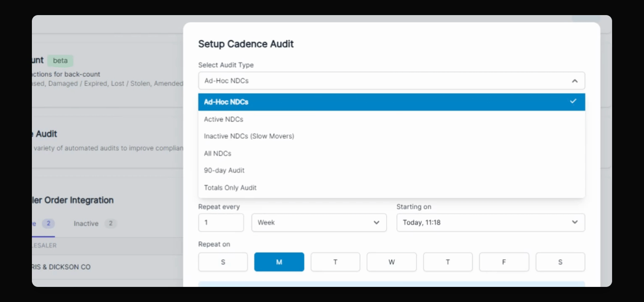644x302 pixels.
Task: Click the Setup Cadence Audit heading
Action: 246,44
